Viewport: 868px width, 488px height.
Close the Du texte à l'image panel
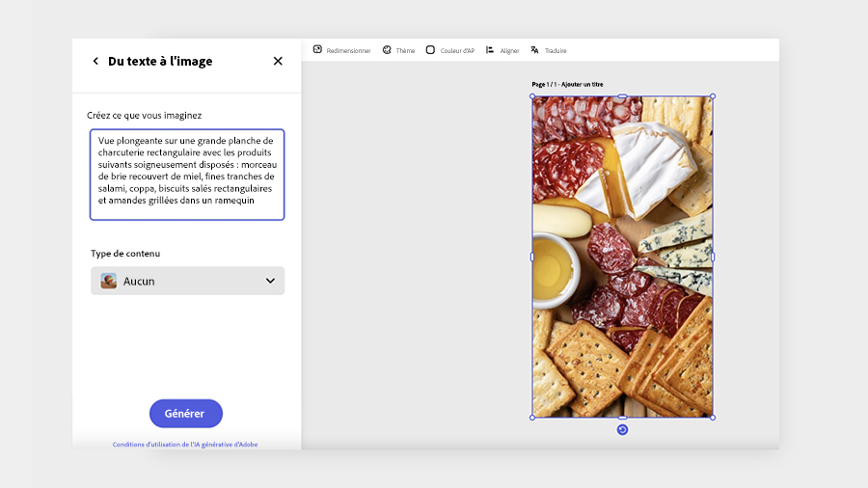(x=278, y=61)
